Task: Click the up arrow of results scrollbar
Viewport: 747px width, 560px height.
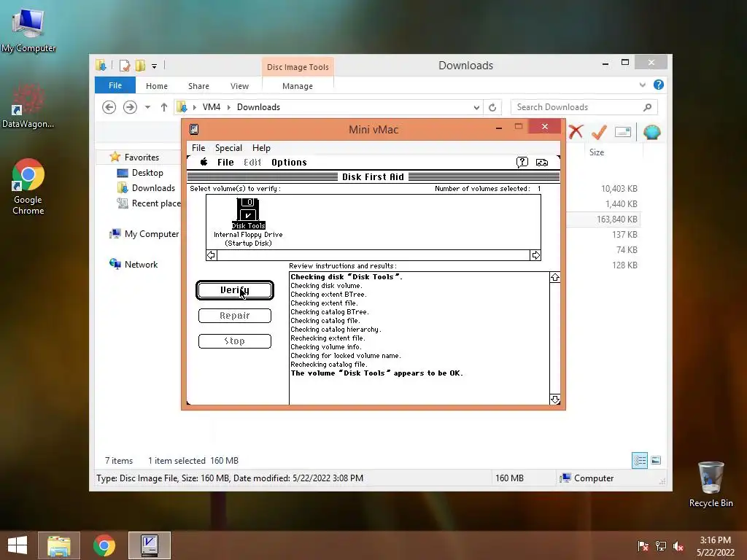Action: tap(555, 277)
